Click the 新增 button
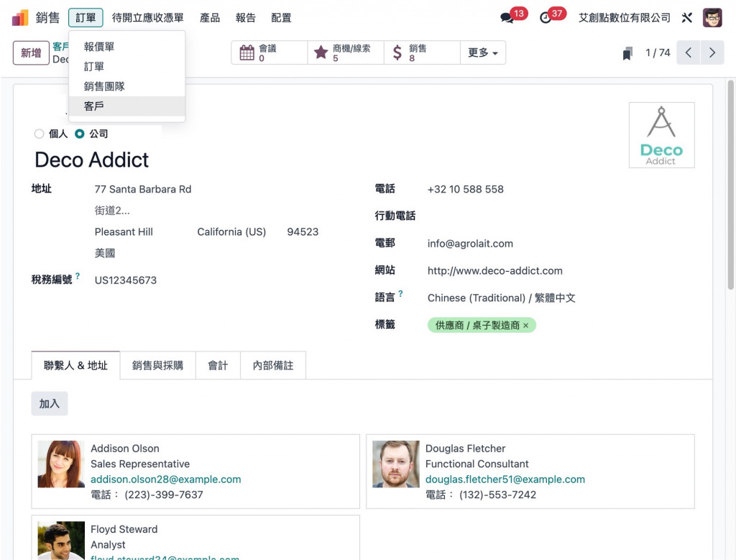The height and width of the screenshot is (560, 736). (x=31, y=52)
